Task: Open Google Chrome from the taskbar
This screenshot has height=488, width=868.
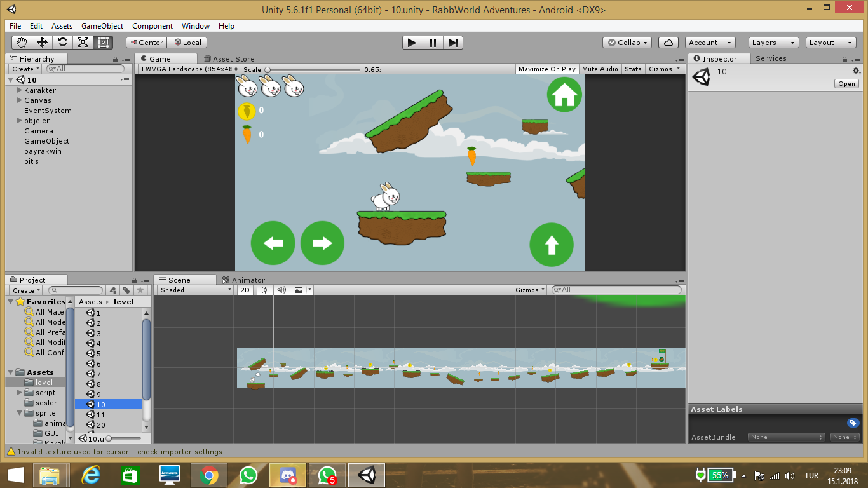Action: coord(208,475)
